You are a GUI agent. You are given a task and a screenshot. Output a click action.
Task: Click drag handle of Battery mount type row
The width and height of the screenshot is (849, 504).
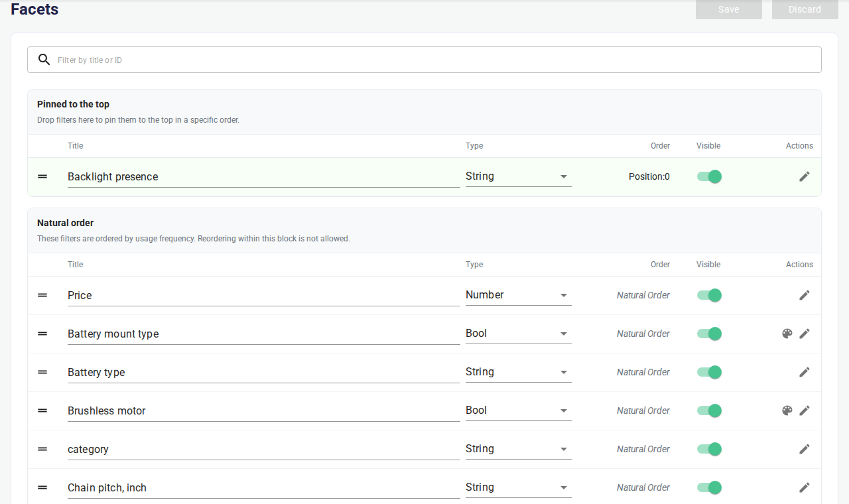tap(42, 334)
